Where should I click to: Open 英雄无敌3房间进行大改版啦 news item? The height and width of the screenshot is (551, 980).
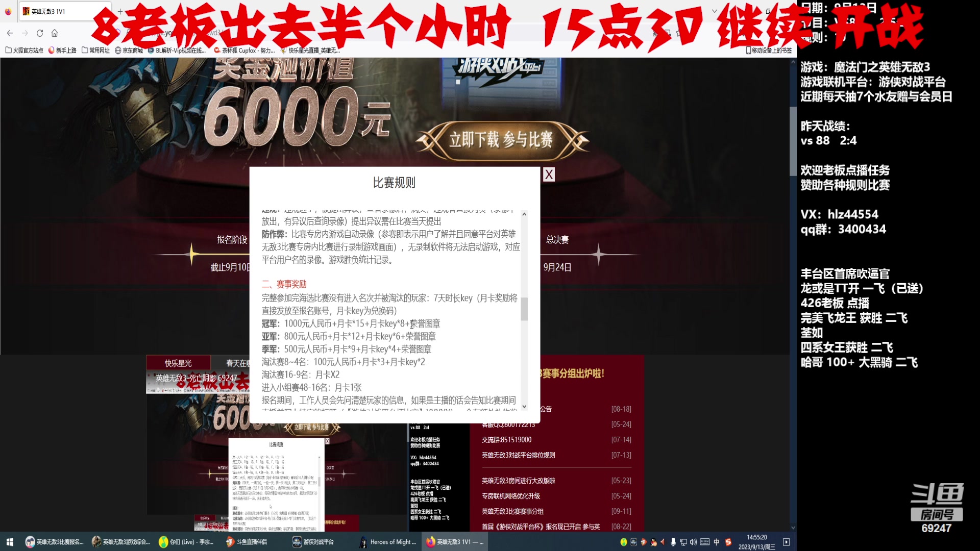coord(518,480)
